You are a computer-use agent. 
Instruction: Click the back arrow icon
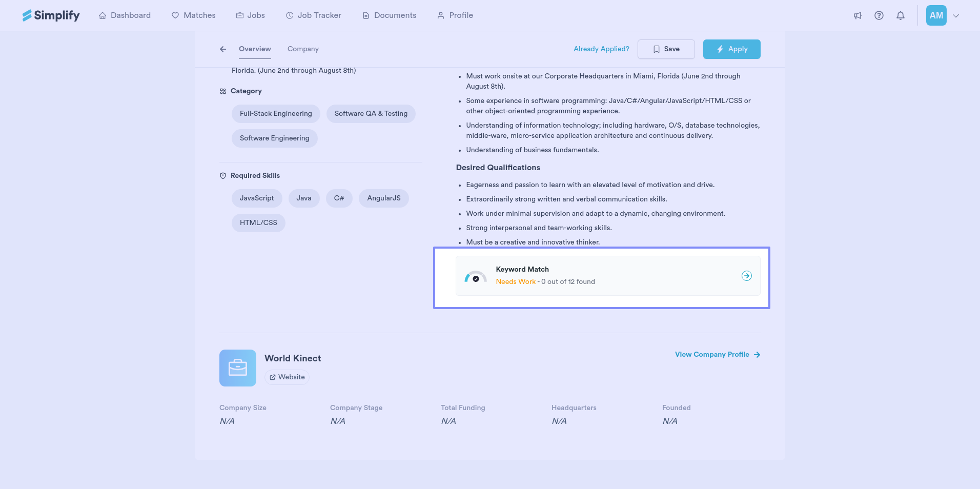pyautogui.click(x=223, y=49)
